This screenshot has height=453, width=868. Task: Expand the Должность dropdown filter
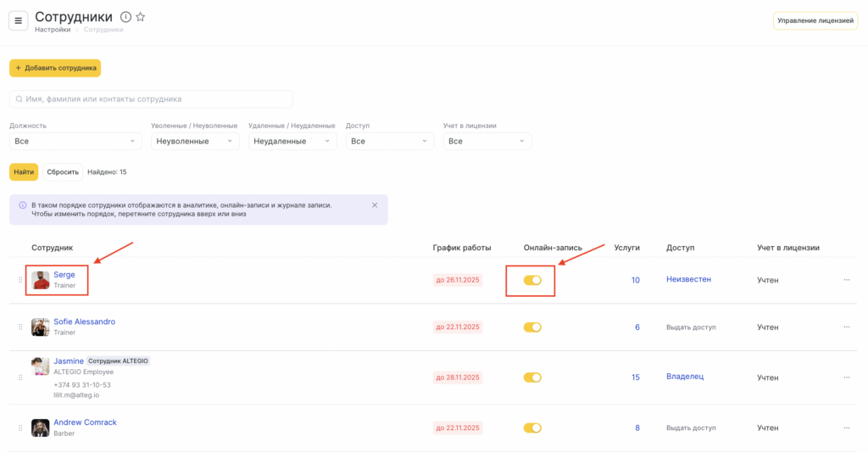tap(75, 141)
